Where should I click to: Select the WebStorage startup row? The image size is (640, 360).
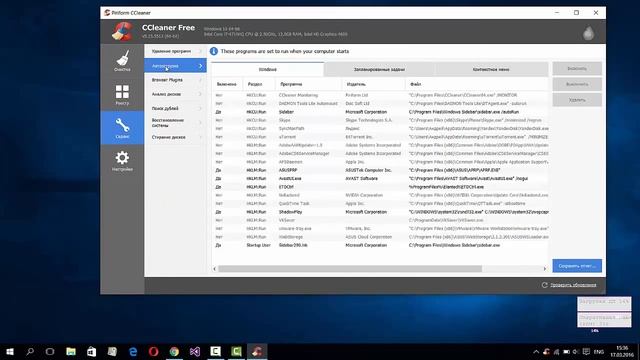click(380, 237)
